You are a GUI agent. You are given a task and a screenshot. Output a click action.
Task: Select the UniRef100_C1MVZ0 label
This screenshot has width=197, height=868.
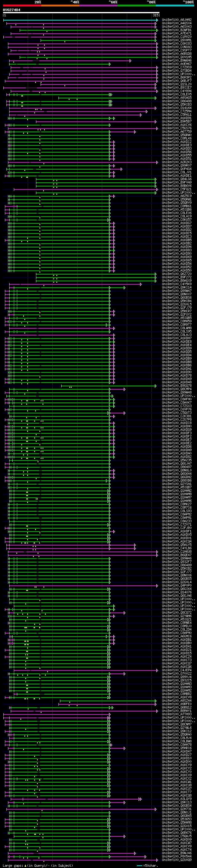pyautogui.click(x=177, y=37)
